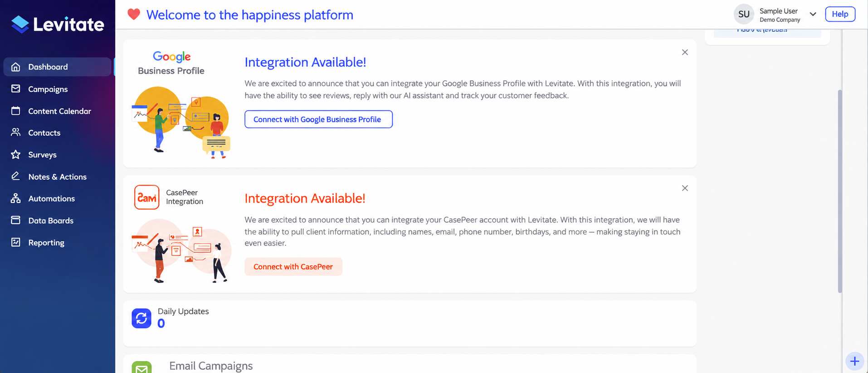Screen dimensions: 868x373
Task: Click the SU user avatar
Action: 744,14
